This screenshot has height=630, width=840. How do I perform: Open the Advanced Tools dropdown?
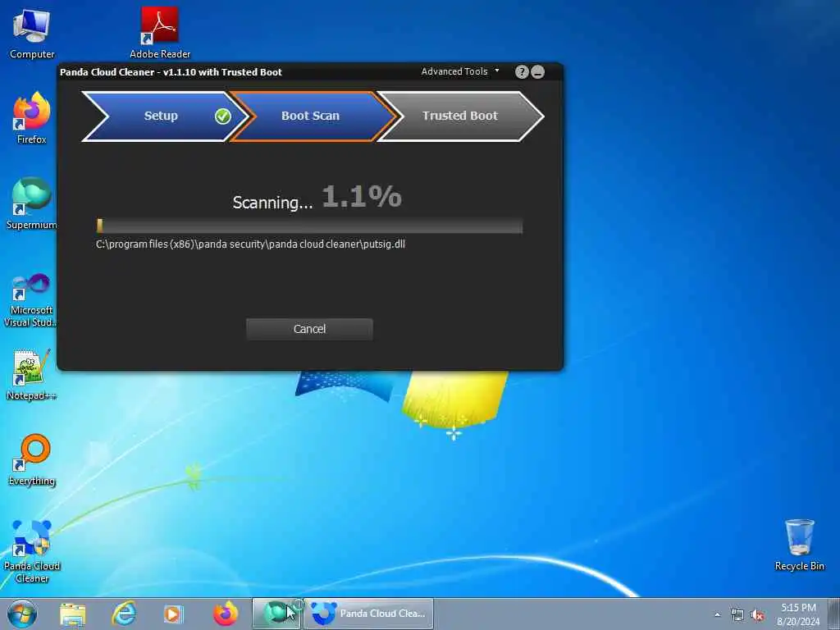click(x=459, y=72)
